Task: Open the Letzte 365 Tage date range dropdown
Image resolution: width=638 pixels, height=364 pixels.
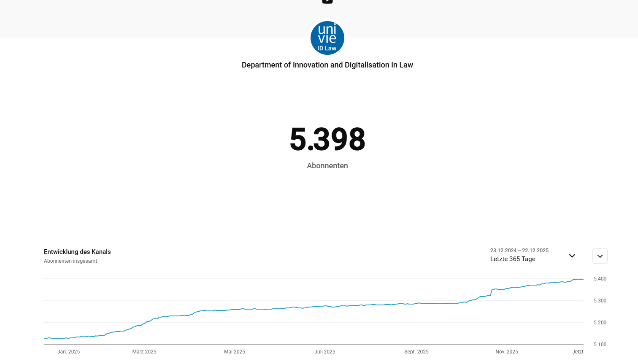Action: click(513, 259)
